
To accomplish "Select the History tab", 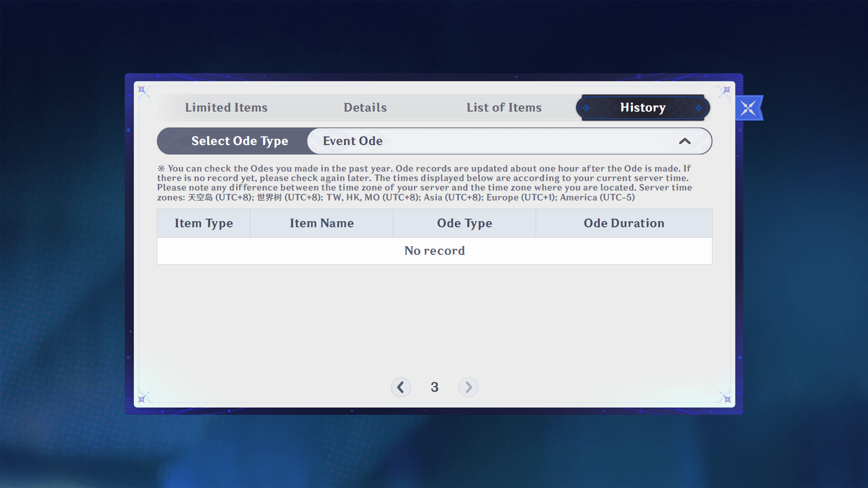I will (642, 108).
